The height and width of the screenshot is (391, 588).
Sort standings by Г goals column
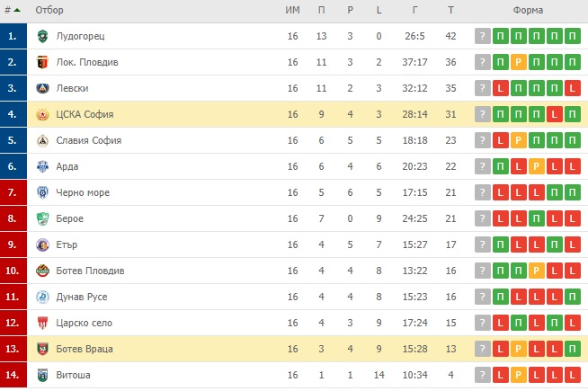pyautogui.click(x=414, y=10)
